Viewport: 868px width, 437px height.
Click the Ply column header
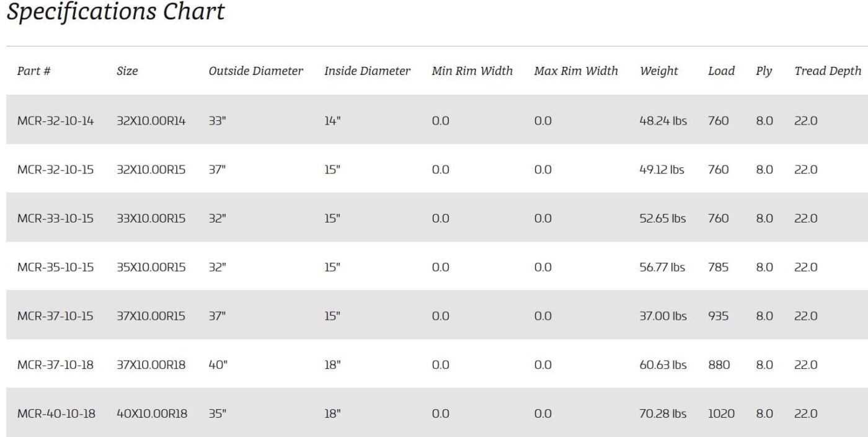[x=764, y=72]
